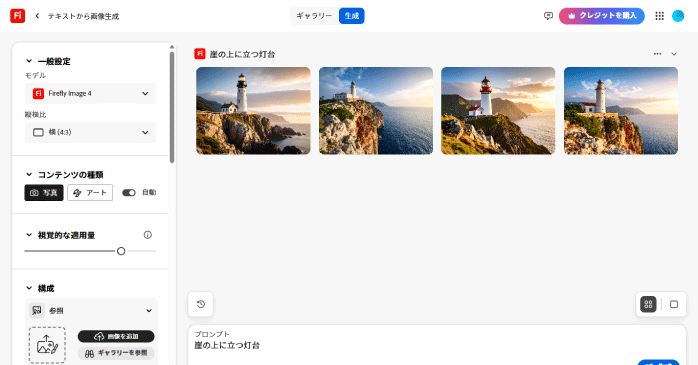Open the 横 (4:3) aspect ratio dropdown
The height and width of the screenshot is (365, 698).
coord(90,132)
